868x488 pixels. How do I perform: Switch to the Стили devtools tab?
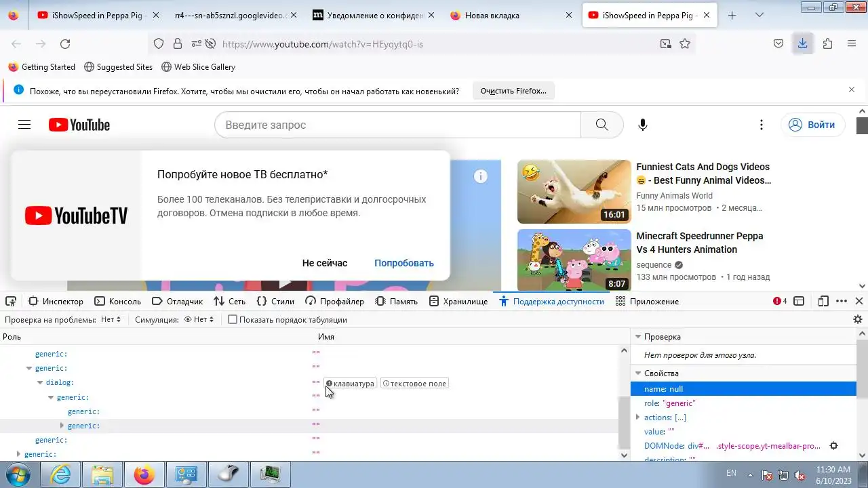(275, 301)
